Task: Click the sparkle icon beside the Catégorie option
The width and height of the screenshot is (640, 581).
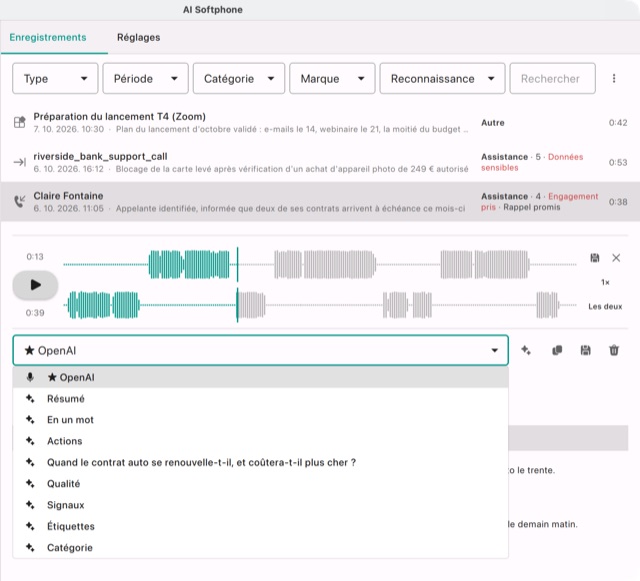Action: pos(30,547)
